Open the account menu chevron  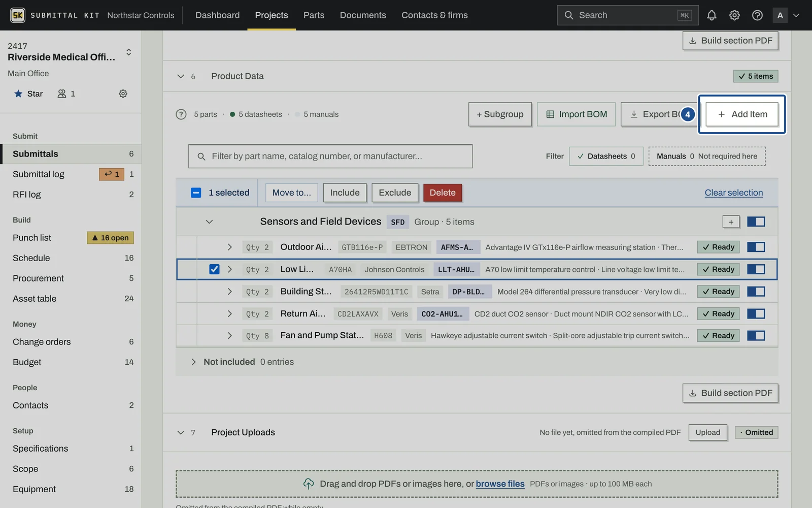796,15
